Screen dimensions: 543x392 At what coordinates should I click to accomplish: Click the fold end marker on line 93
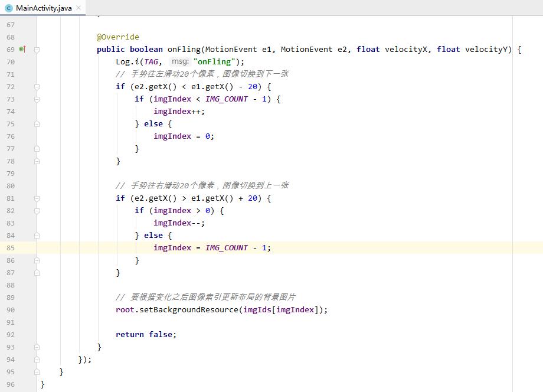coord(37,347)
